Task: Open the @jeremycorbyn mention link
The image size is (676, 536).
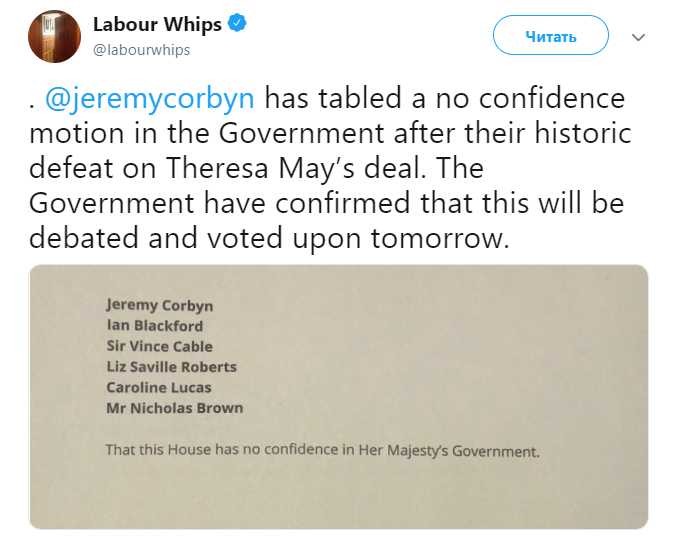Action: (x=150, y=99)
